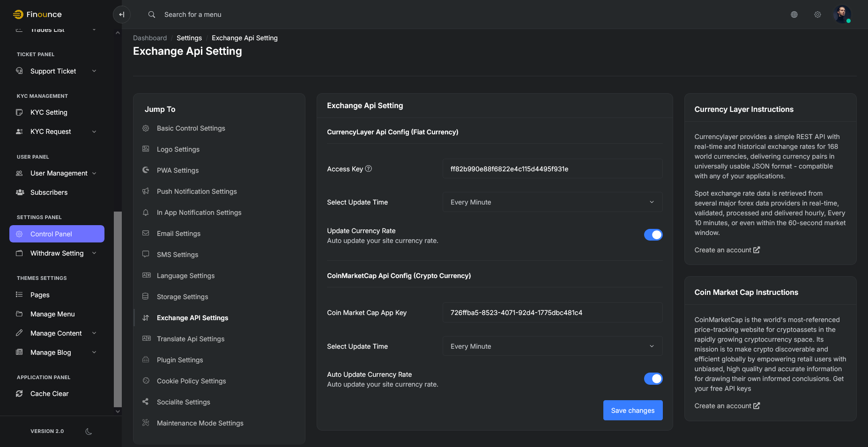Click the Storage Settings database icon
This screenshot has height=447, width=868.
pos(146,296)
